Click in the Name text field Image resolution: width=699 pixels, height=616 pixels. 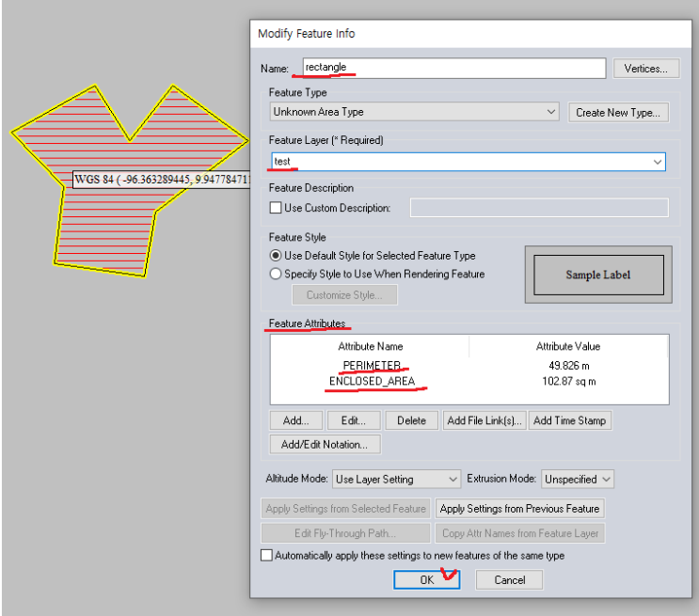coord(453,68)
